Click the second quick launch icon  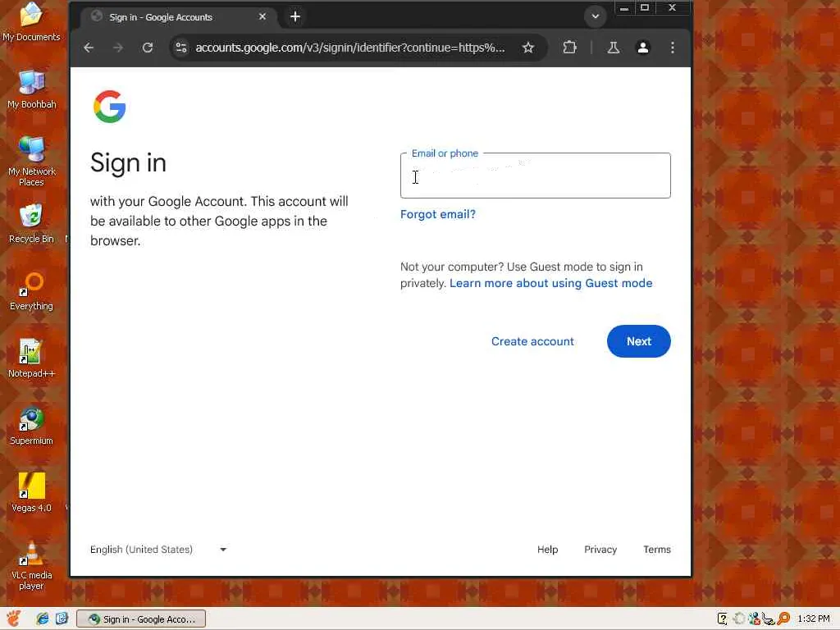click(x=62, y=619)
